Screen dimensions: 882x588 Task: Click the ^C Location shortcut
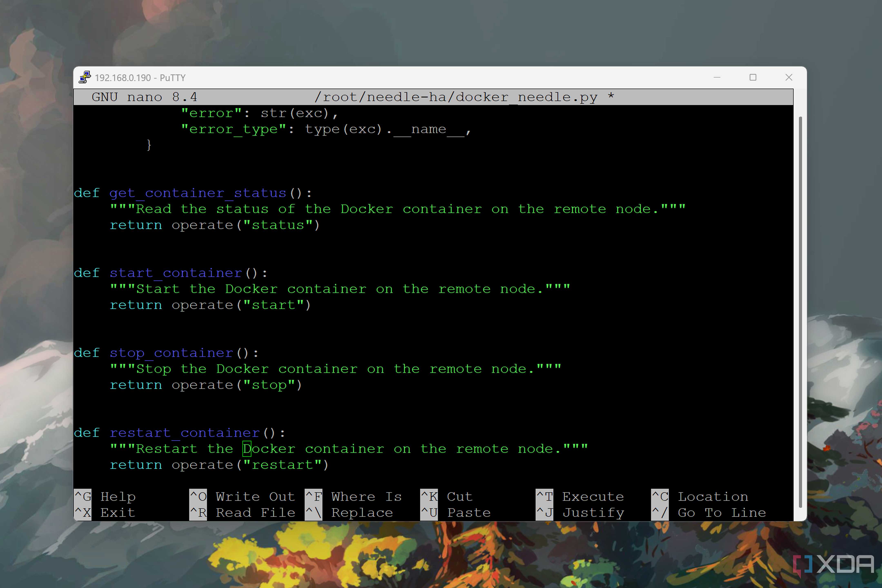pos(700,497)
